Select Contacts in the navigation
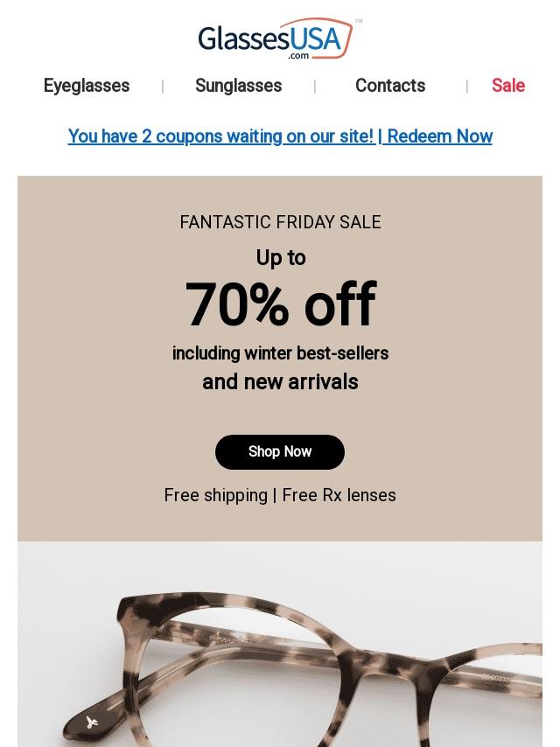560x747 pixels. (x=390, y=86)
